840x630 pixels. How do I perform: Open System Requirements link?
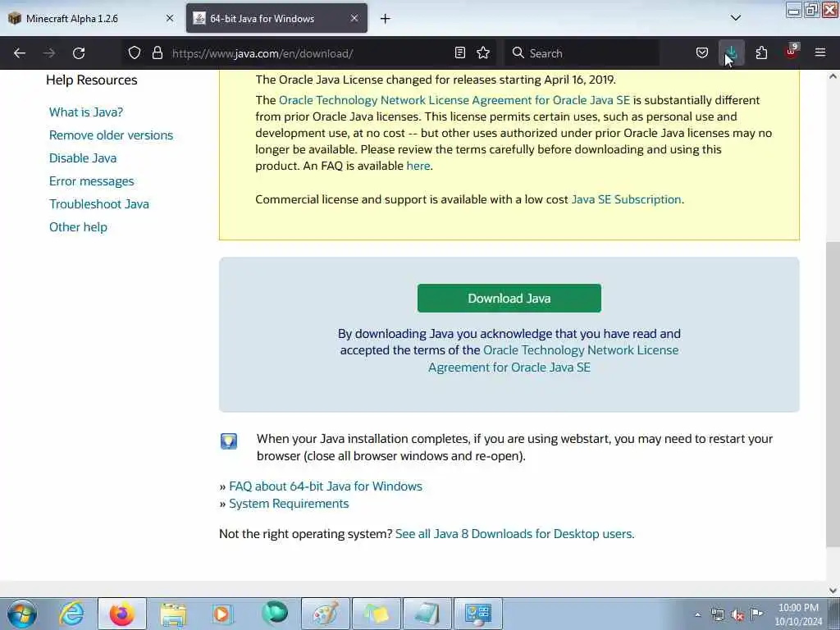click(289, 504)
